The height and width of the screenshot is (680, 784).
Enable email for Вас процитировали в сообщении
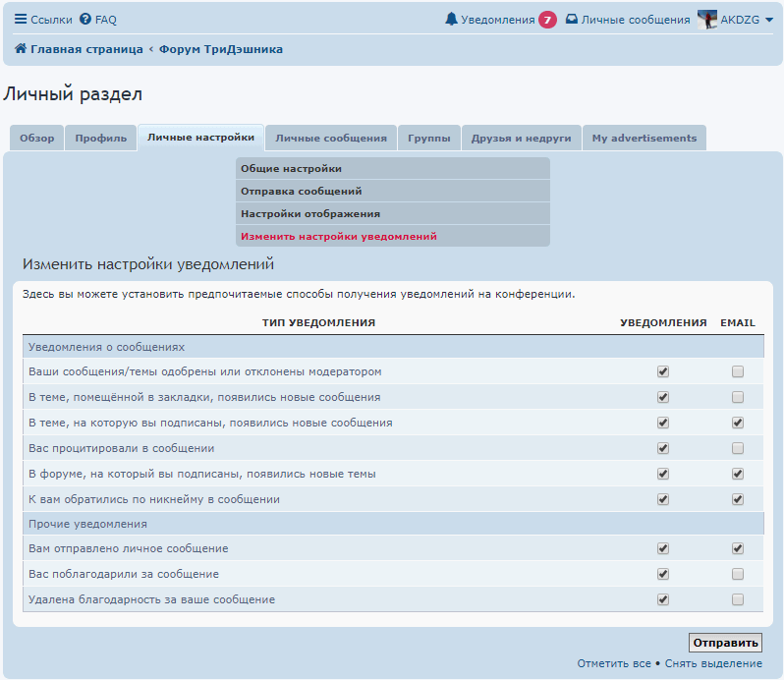tap(738, 448)
